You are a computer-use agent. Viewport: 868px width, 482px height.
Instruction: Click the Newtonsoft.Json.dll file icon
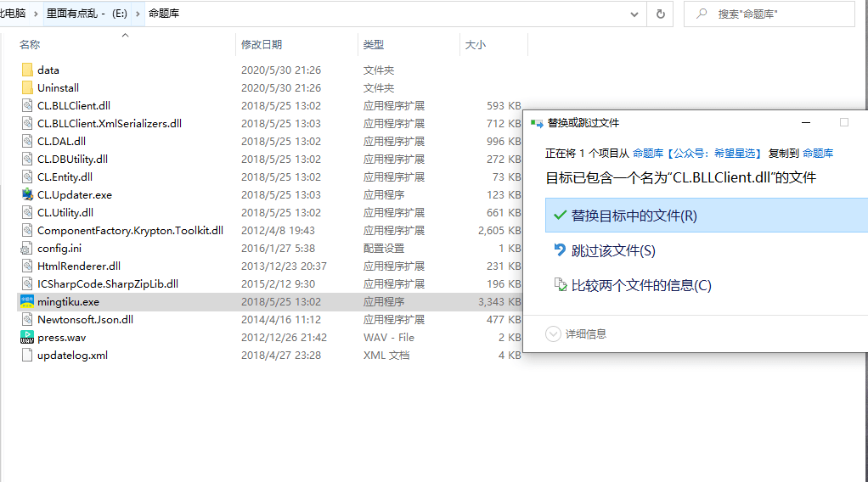click(x=27, y=319)
